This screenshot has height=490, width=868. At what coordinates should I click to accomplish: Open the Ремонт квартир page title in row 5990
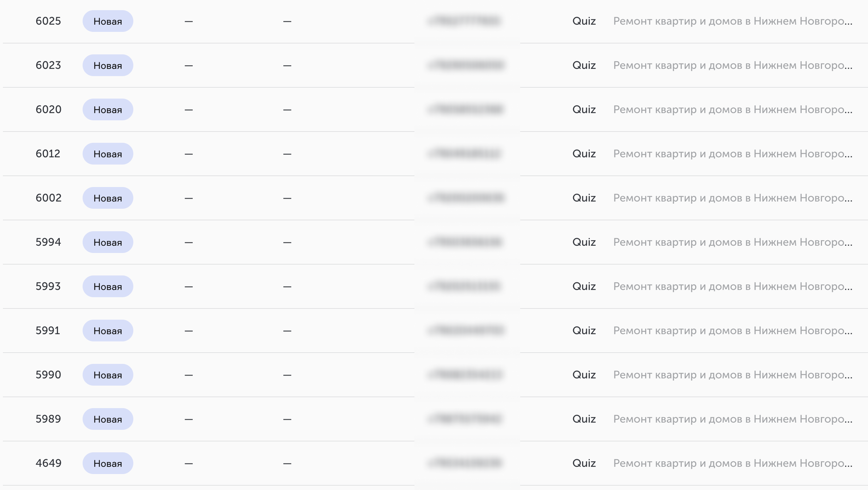pos(733,375)
